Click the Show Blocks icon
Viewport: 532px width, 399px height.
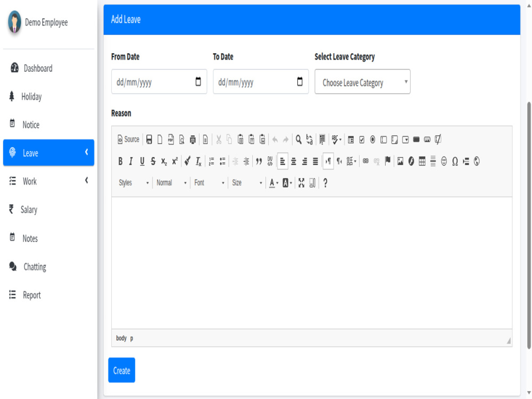click(312, 183)
